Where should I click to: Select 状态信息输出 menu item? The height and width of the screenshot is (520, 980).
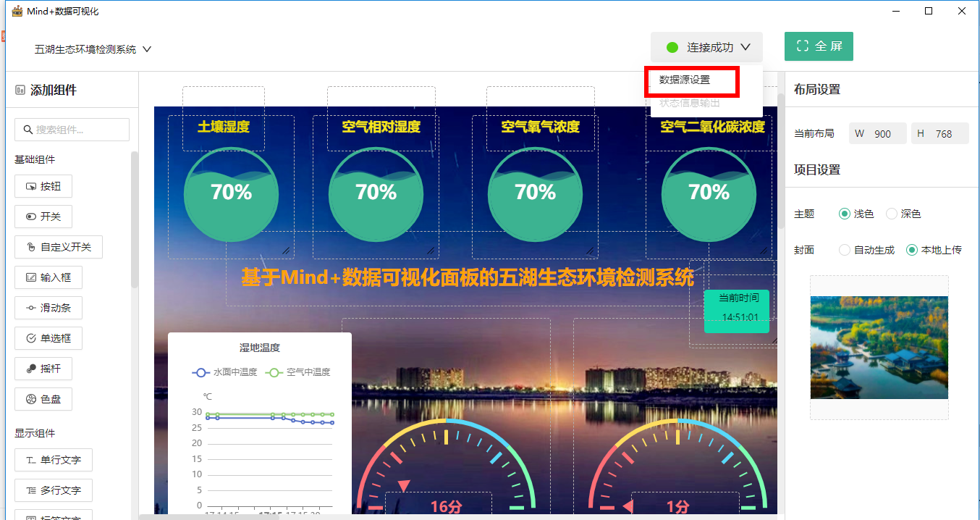tap(690, 103)
